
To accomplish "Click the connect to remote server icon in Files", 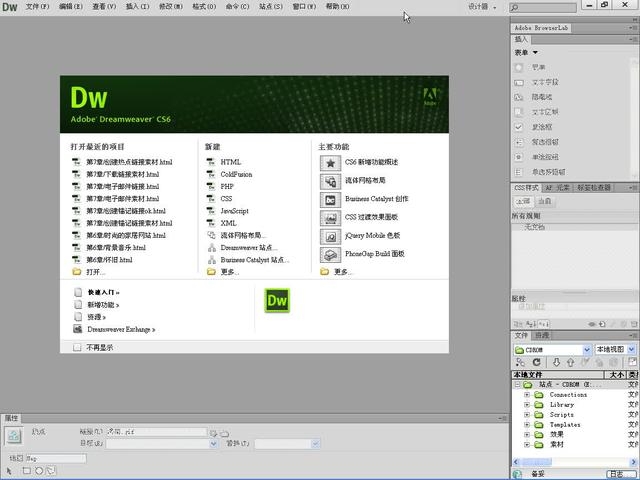I will coord(520,362).
